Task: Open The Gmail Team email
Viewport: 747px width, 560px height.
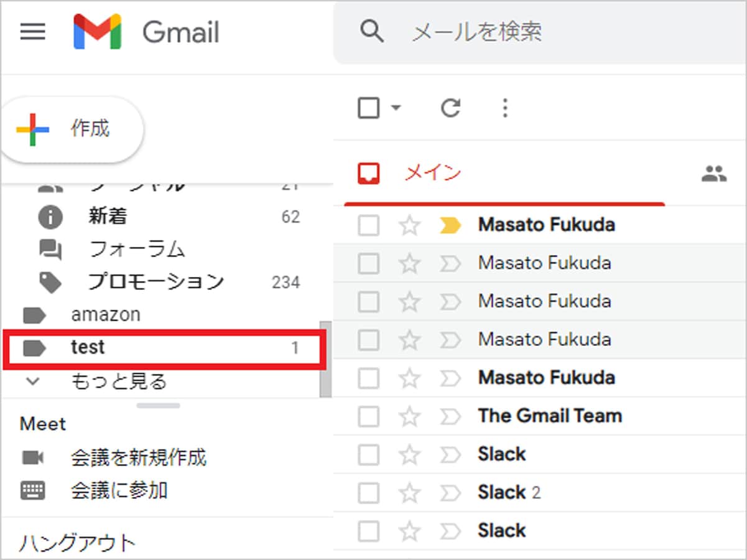Action: 550,416
